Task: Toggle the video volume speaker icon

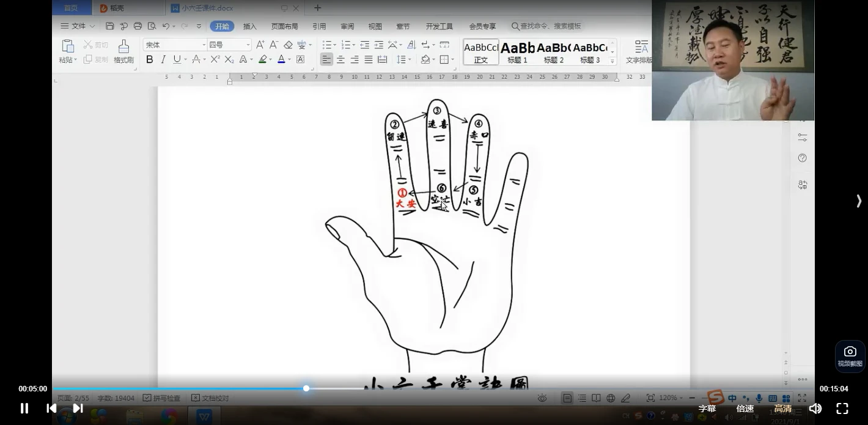Action: click(x=815, y=408)
